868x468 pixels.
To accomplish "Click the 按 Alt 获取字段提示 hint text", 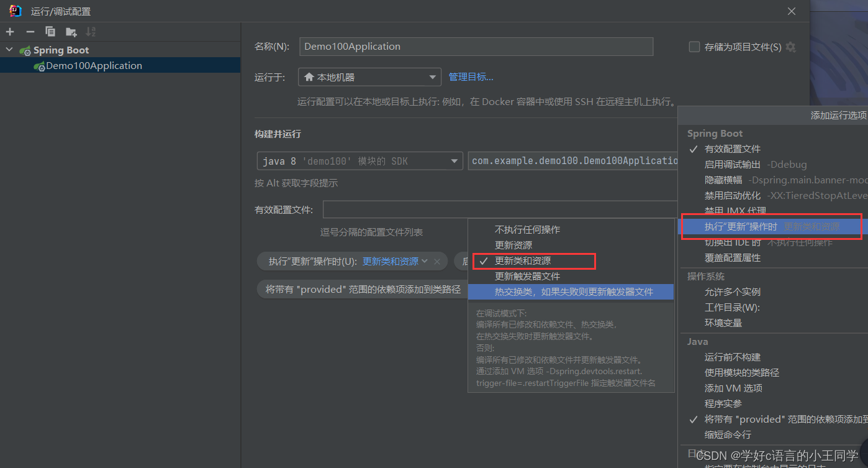I will (x=296, y=183).
